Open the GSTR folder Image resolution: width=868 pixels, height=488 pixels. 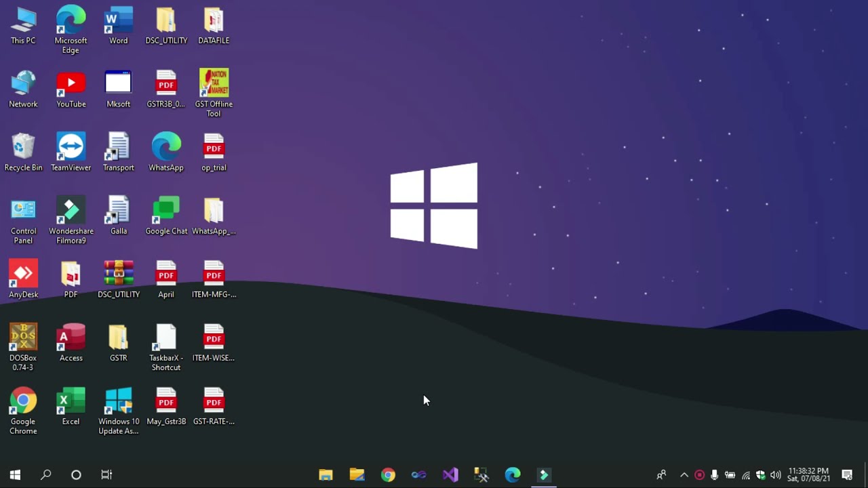pos(119,343)
